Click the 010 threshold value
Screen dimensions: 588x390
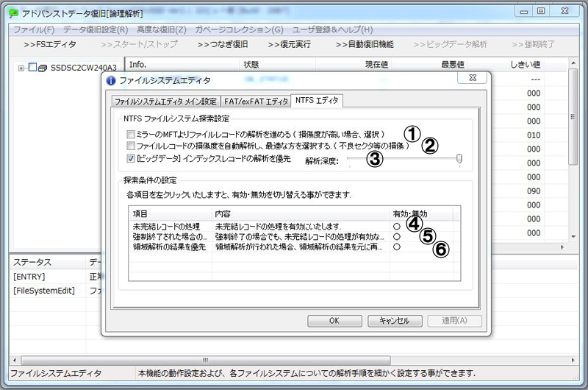tap(534, 135)
